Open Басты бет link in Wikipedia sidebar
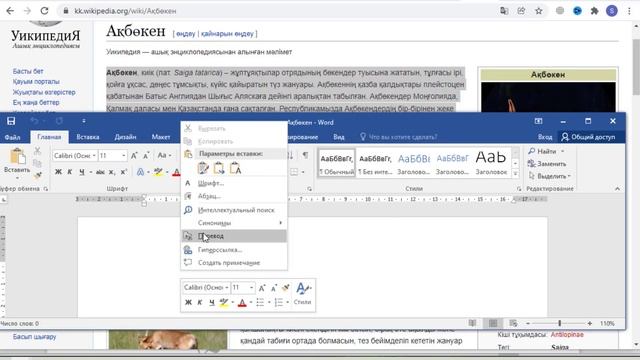The image size is (640, 360). (28, 71)
